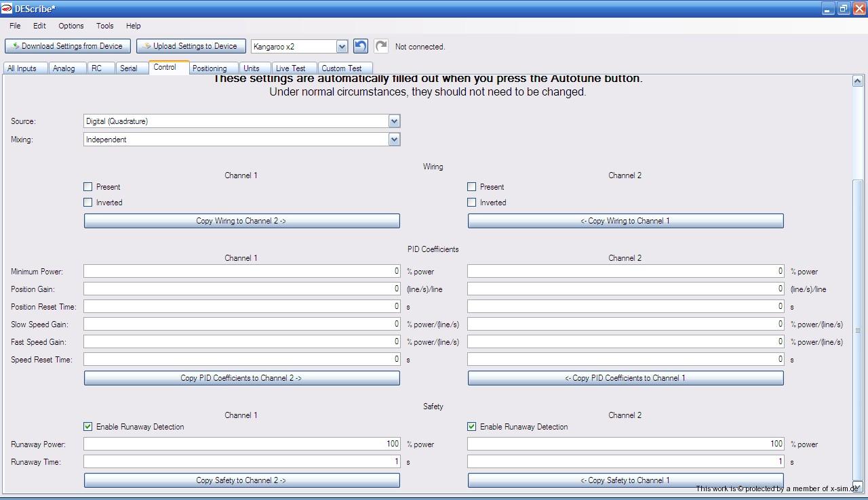Viewport: 868px width, 500px height.
Task: Click Channel 1 Minimum Power input field
Action: tap(241, 272)
